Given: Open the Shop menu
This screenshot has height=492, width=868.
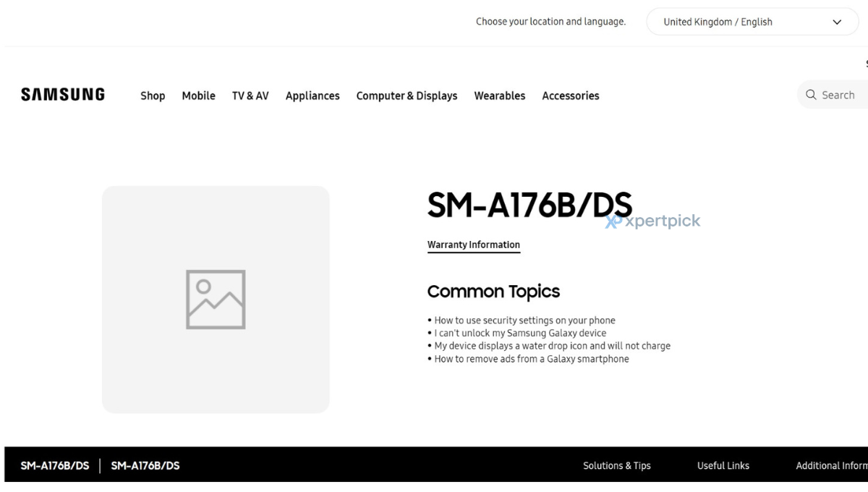Looking at the screenshot, I should [153, 96].
